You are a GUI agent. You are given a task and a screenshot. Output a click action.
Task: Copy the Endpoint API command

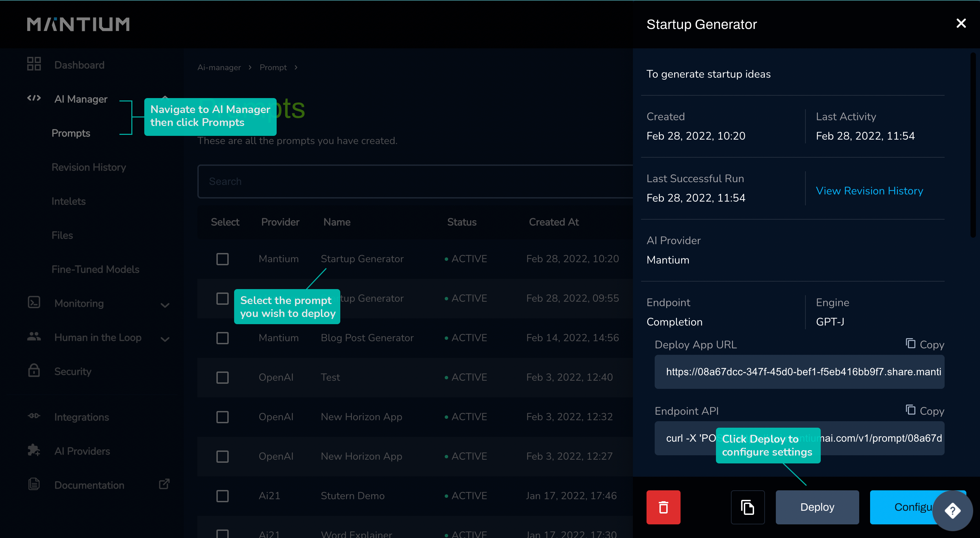[925, 410]
